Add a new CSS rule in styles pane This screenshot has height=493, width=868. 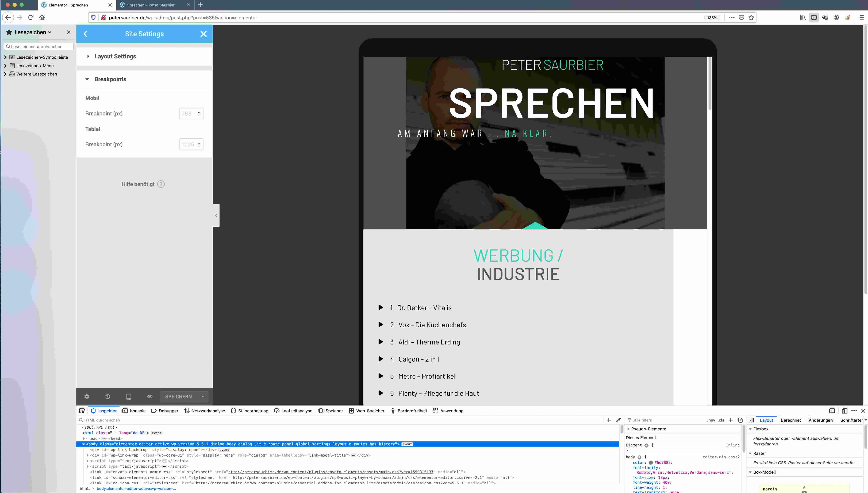[x=731, y=420]
